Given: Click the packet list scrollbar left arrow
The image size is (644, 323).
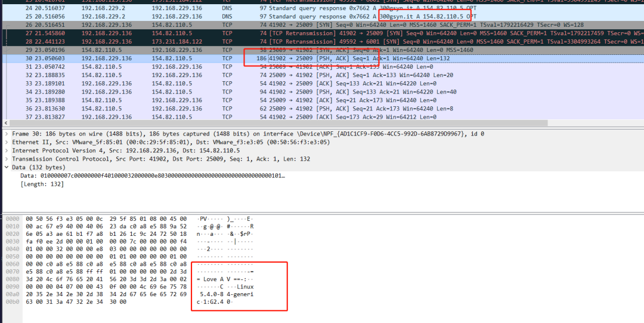Looking at the screenshot, I should click(5, 123).
